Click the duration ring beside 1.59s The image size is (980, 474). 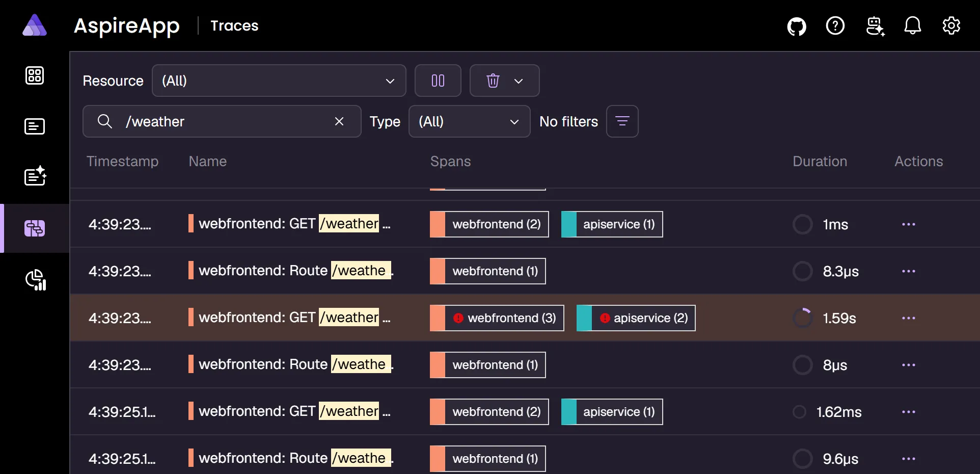[803, 318]
